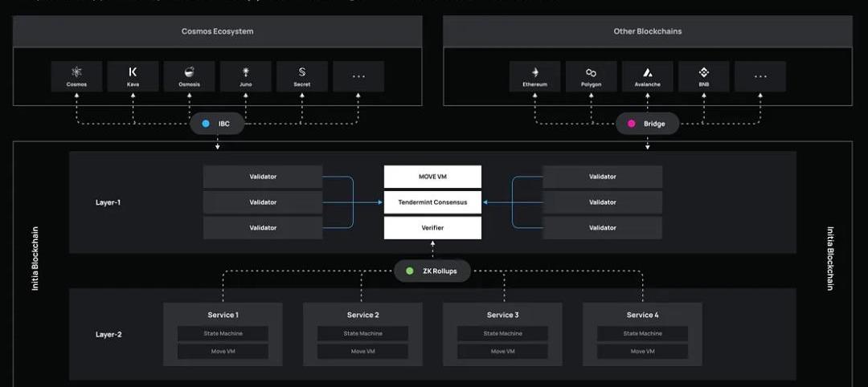Screen dimensions: 868x387
Task: Open the ellipsis tile in Other Blockchains
Action: pyautogui.click(x=760, y=76)
